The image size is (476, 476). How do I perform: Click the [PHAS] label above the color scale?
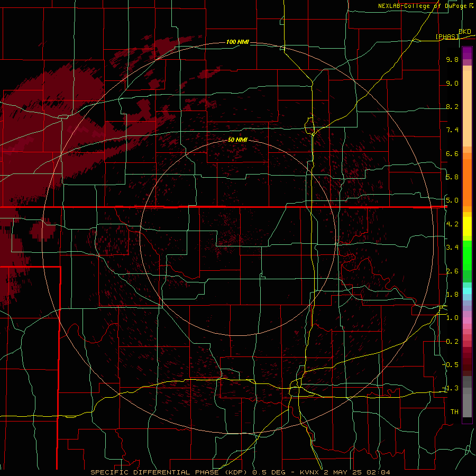pyautogui.click(x=447, y=36)
